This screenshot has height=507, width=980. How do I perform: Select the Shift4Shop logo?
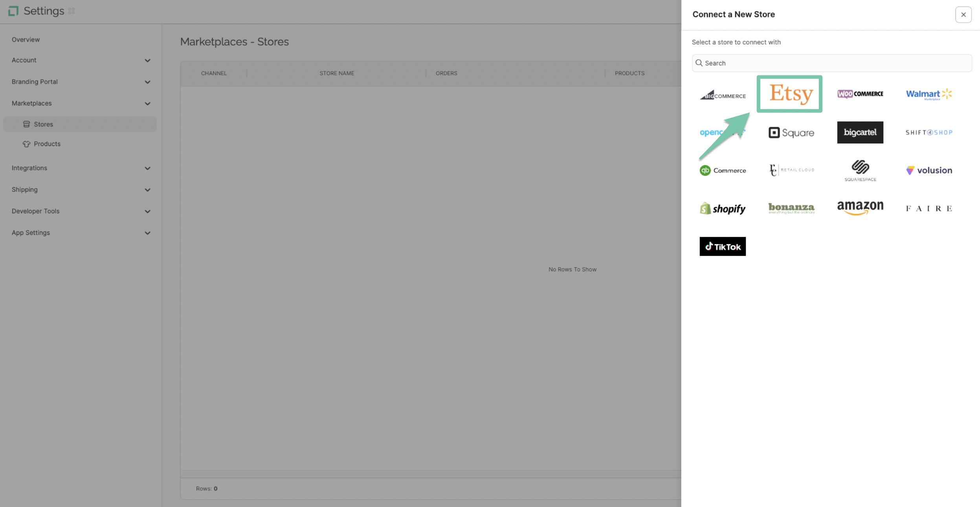pyautogui.click(x=929, y=132)
